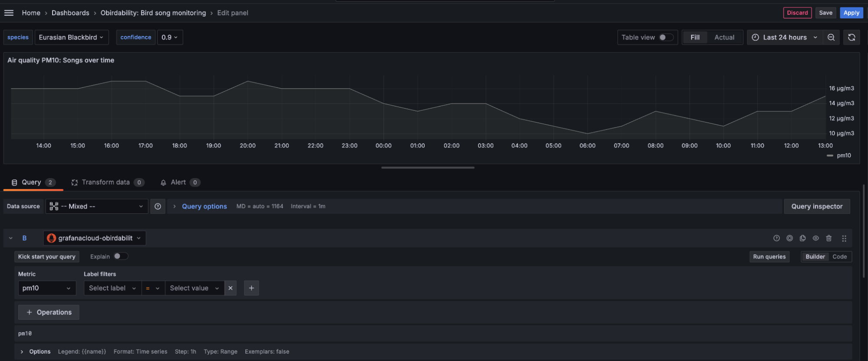Viewport: 868px width, 361px height.
Task: Collapse query B row chevron
Action: pos(11,238)
